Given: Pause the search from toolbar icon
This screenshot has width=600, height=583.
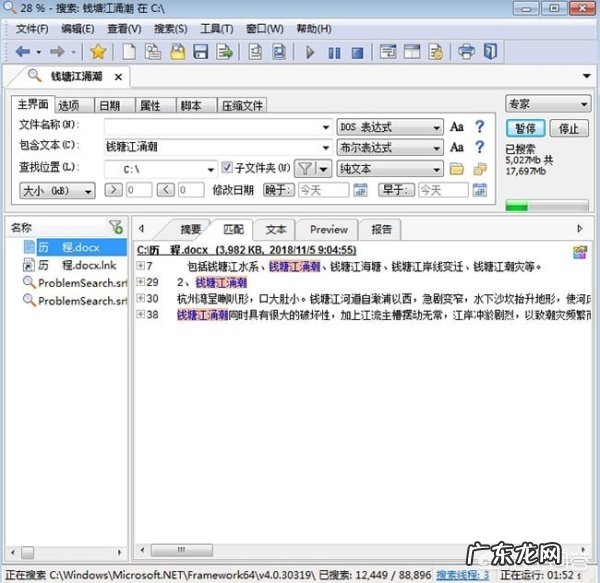Looking at the screenshot, I should point(334,53).
